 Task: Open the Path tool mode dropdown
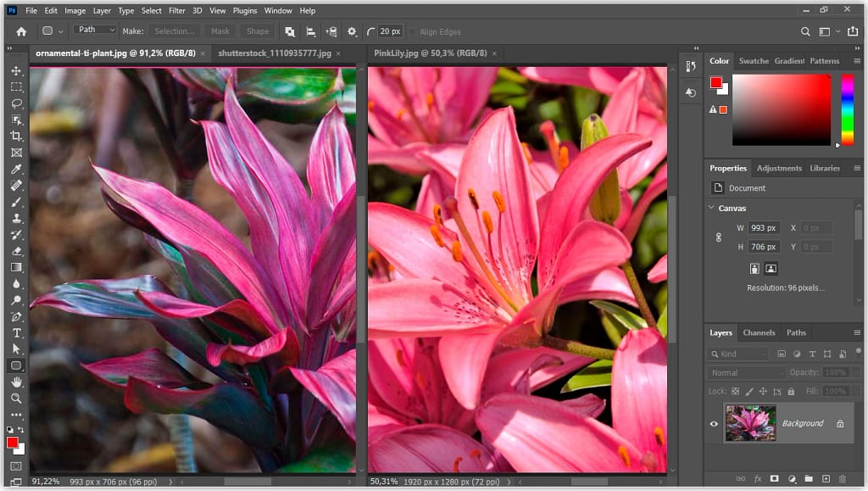95,30
